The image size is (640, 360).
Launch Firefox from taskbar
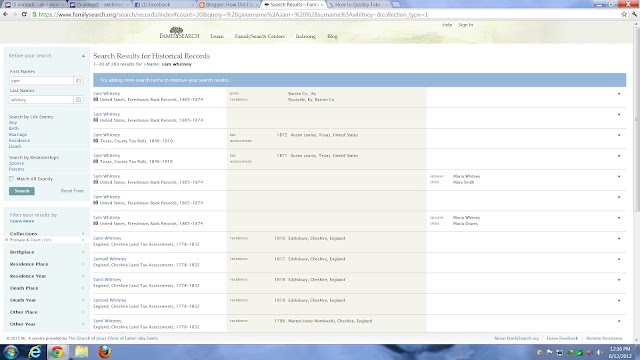[104, 352]
